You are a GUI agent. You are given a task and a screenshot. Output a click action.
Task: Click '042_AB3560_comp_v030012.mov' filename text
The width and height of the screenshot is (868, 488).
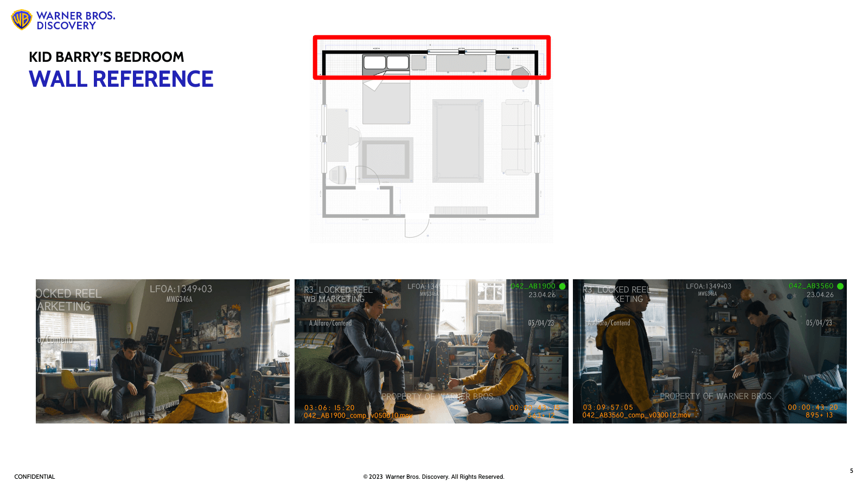pyautogui.click(x=636, y=415)
